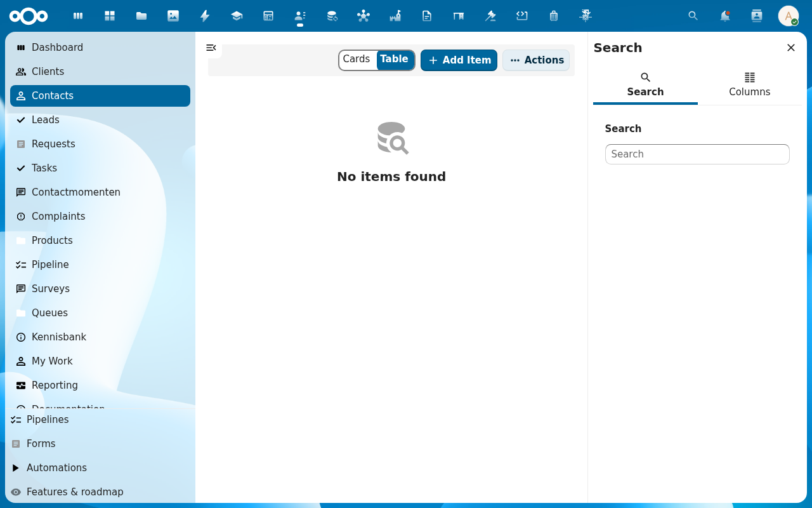Viewport: 812px width, 508px height.
Task: Go to Clients in navigation
Action: tap(100, 72)
